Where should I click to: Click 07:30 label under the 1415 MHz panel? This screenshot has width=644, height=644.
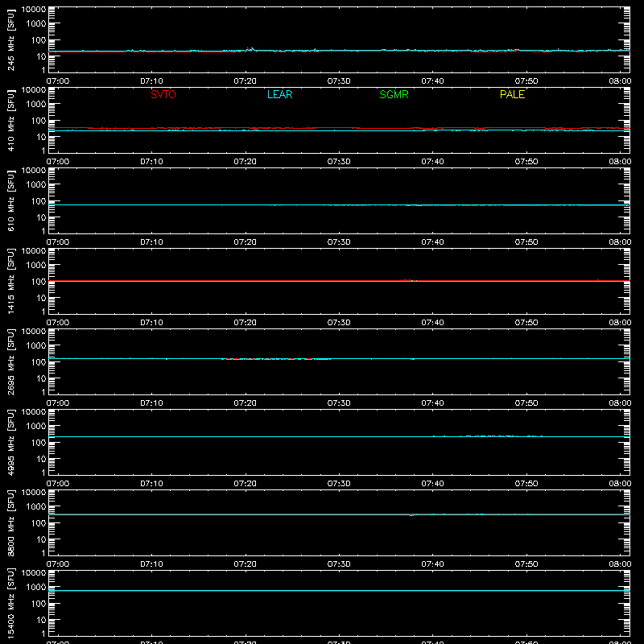pos(339,323)
